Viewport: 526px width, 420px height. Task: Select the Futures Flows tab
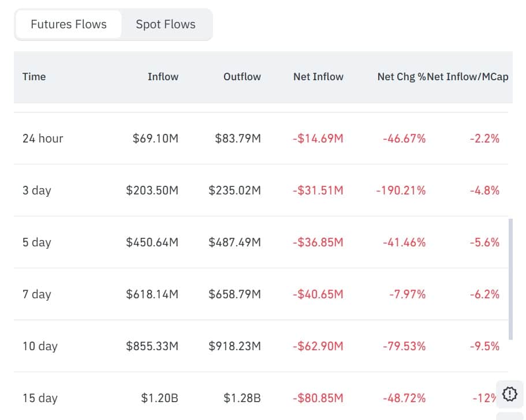pyautogui.click(x=69, y=24)
